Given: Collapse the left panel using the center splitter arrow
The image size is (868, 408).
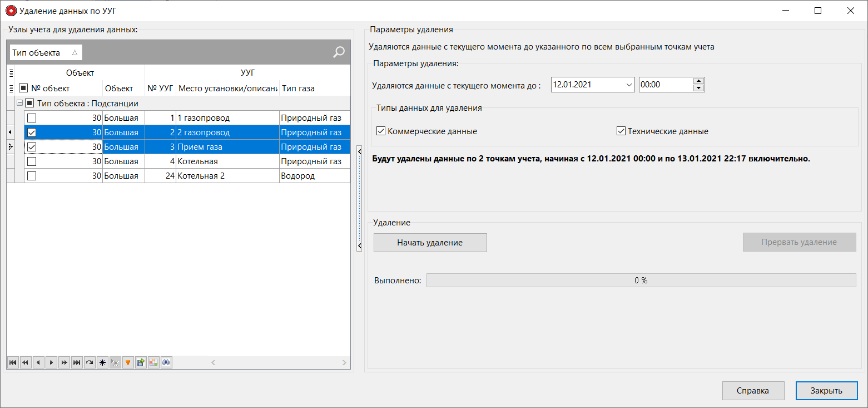Looking at the screenshot, I should 359,244.
